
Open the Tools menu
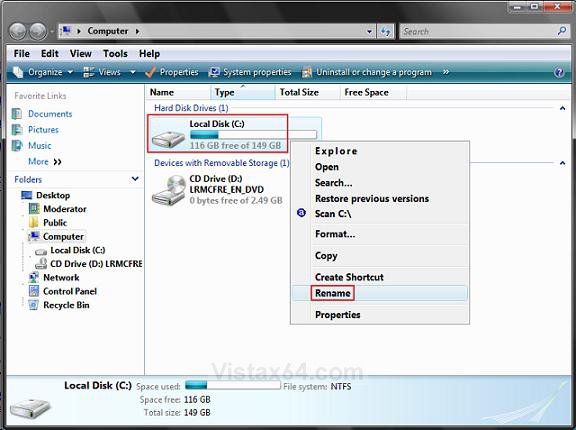click(115, 54)
